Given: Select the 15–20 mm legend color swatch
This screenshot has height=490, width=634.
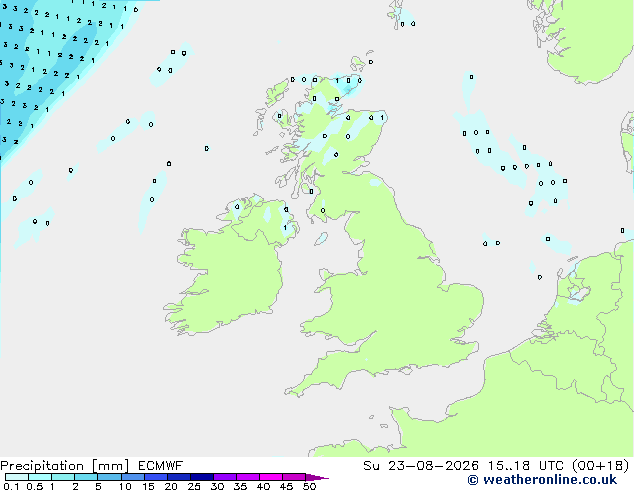Looking at the screenshot, I should click(x=155, y=477).
